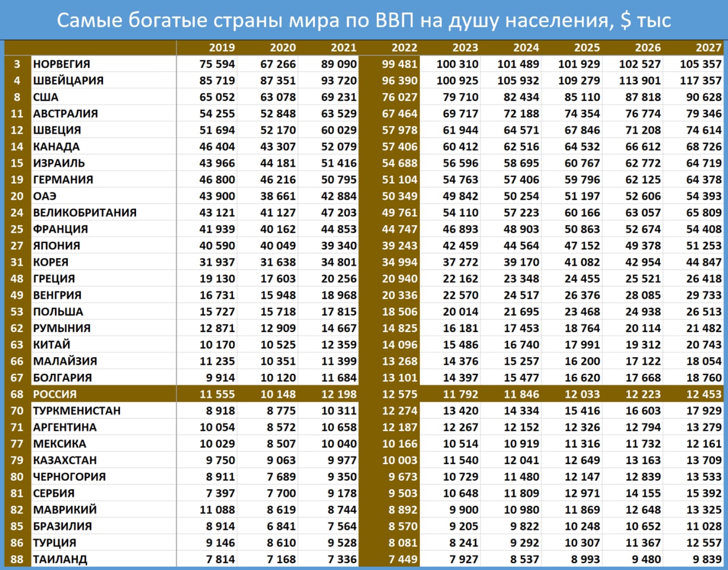Click the НОРВЕГИЯ country name

tap(61, 64)
